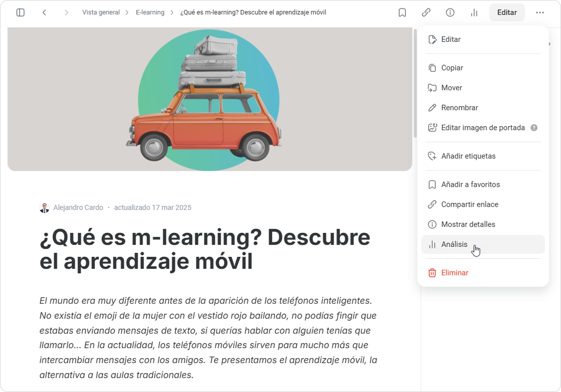Viewport: 561px width, 392px height.
Task: Open Editar imagen de portada
Action: pyautogui.click(x=483, y=128)
